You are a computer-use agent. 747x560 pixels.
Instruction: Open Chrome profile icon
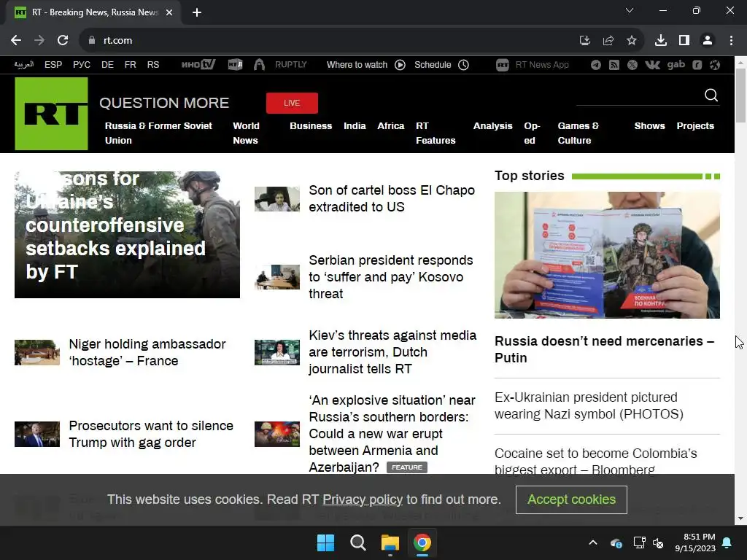[x=708, y=41]
